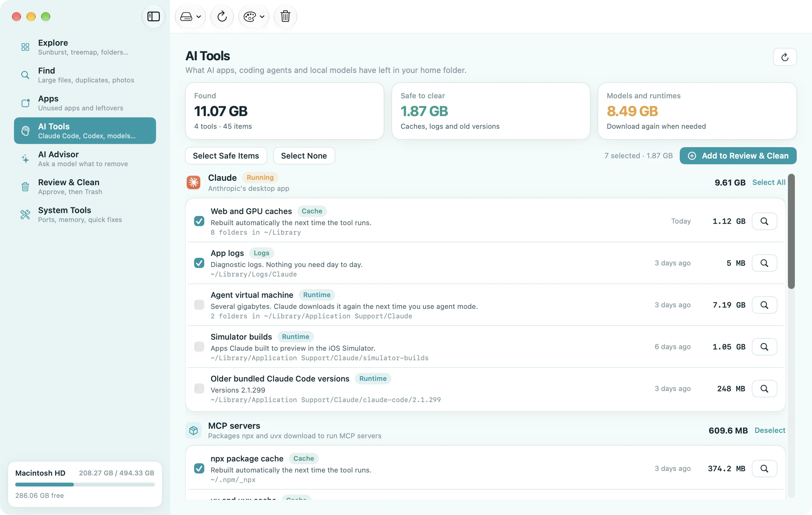Open the color palette theme dropdown
Image resolution: width=812 pixels, height=515 pixels.
tap(254, 16)
